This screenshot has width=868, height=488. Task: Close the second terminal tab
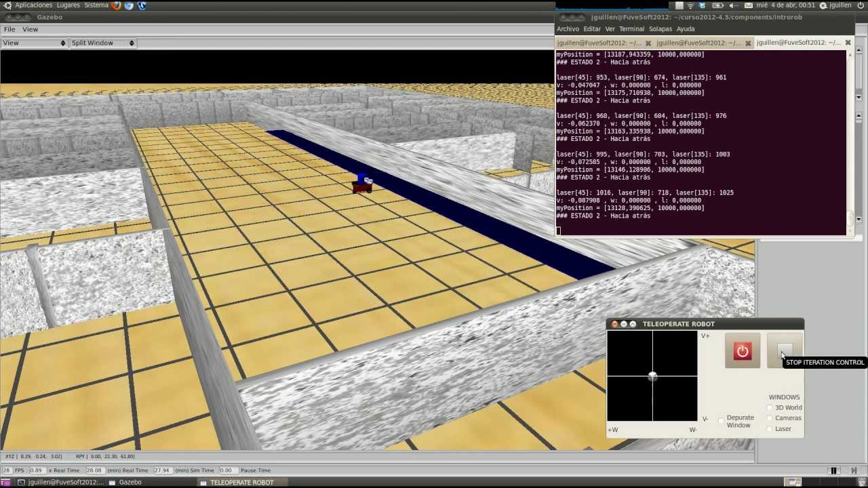(748, 43)
